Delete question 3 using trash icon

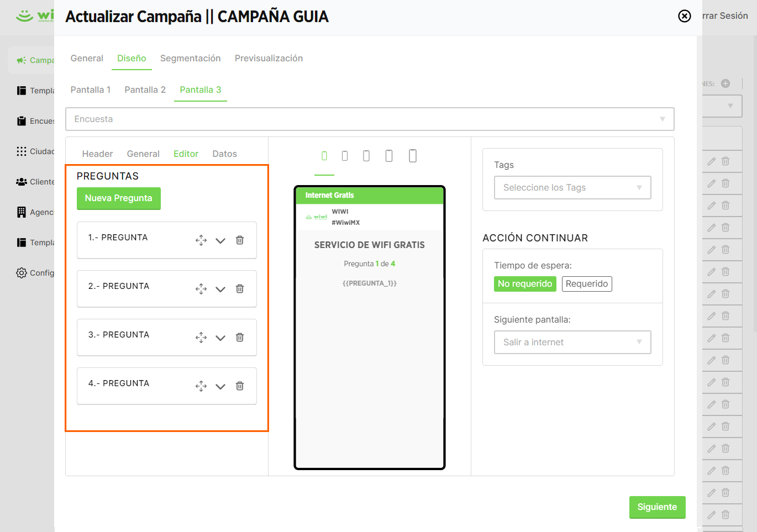(x=240, y=338)
